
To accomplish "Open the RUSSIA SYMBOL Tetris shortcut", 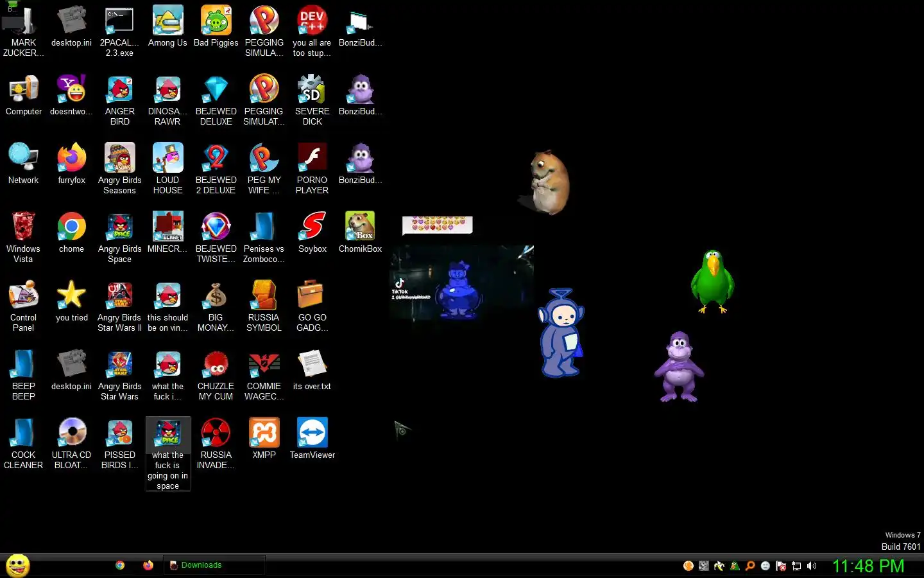I will (264, 306).
